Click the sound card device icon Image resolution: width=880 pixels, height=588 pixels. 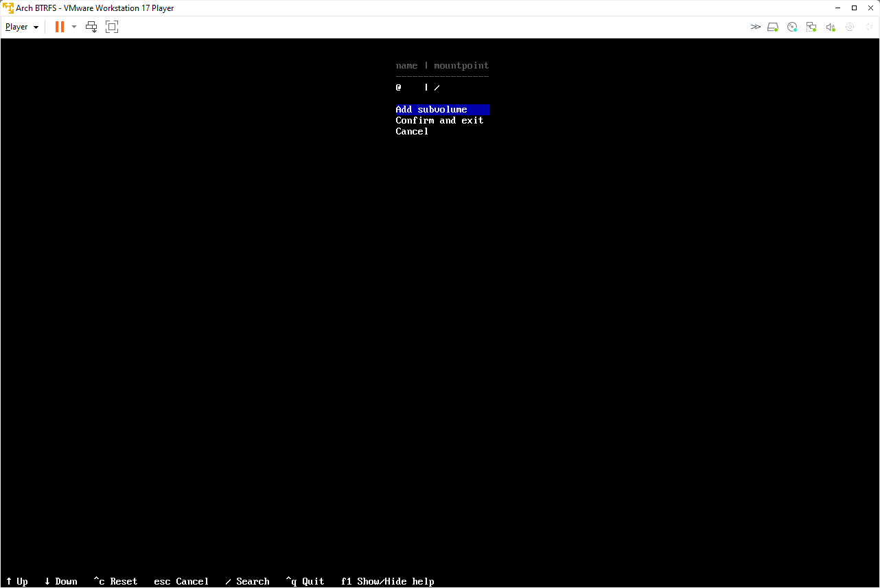coord(831,27)
